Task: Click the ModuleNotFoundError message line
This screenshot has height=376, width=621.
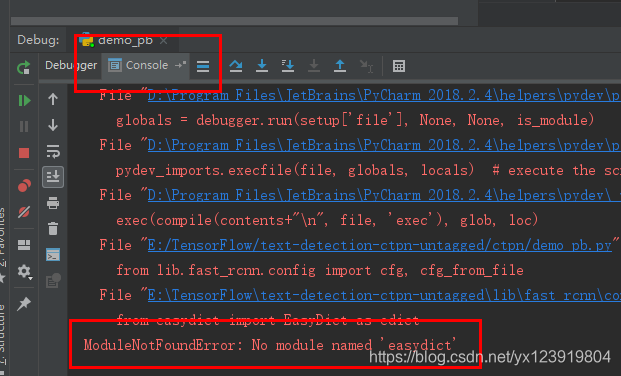Action: tap(270, 345)
